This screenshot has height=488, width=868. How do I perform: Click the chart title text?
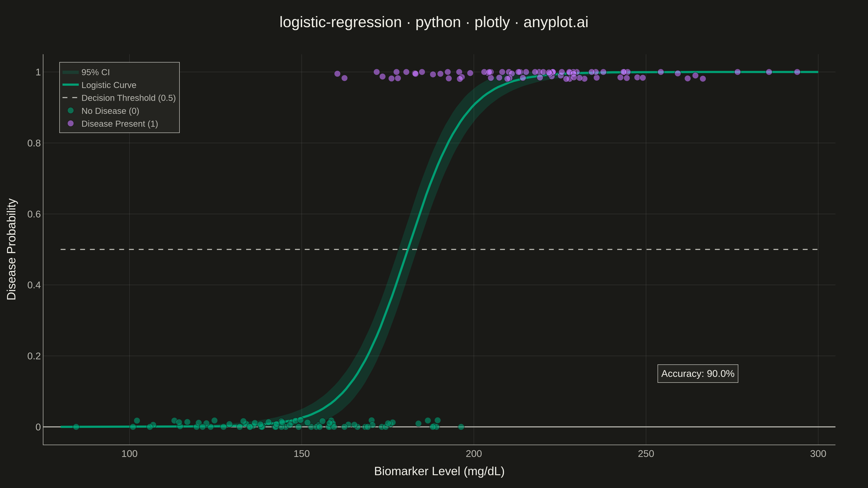pyautogui.click(x=434, y=22)
